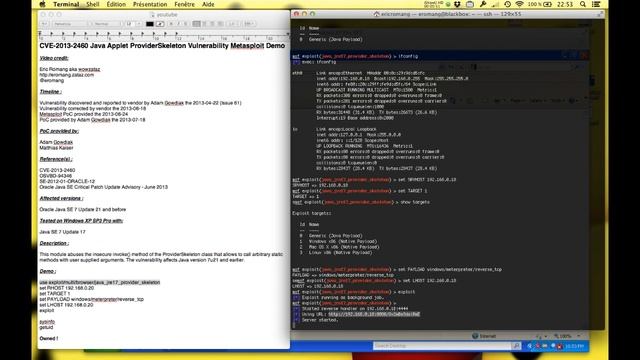Open line spacing dropdown in TextEdit
The image size is (640, 360).
point(233,24)
